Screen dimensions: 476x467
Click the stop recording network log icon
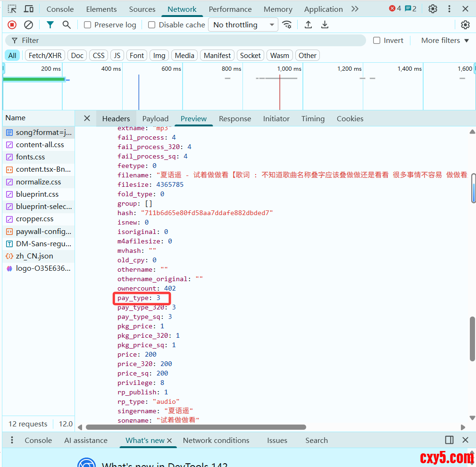(x=12, y=25)
